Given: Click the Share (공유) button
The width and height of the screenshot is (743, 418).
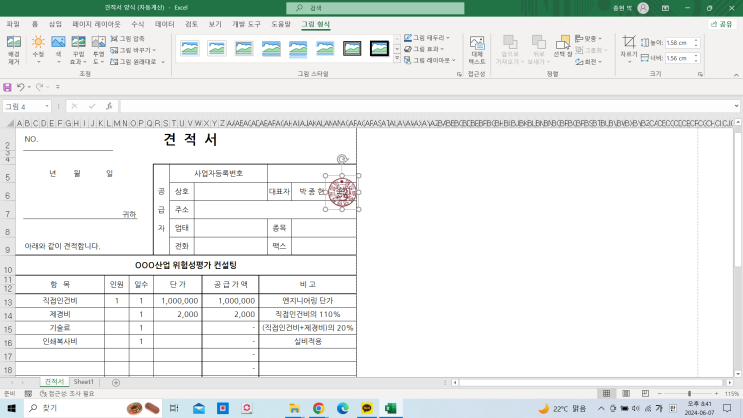Looking at the screenshot, I should pyautogui.click(x=722, y=24).
